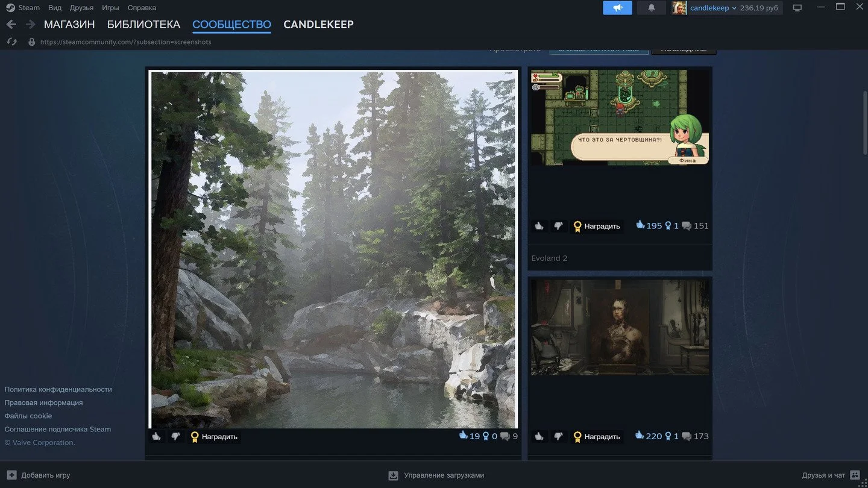Image resolution: width=868 pixels, height=488 pixels.
Task: Open Друзья и чат panel
Action: pos(831,475)
